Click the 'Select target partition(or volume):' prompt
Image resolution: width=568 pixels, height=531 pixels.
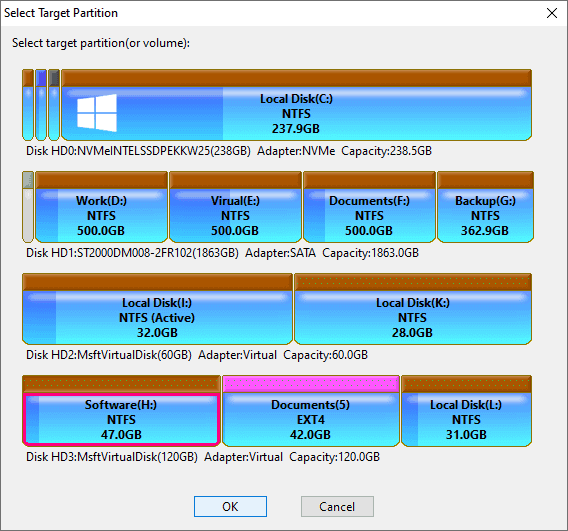(101, 43)
